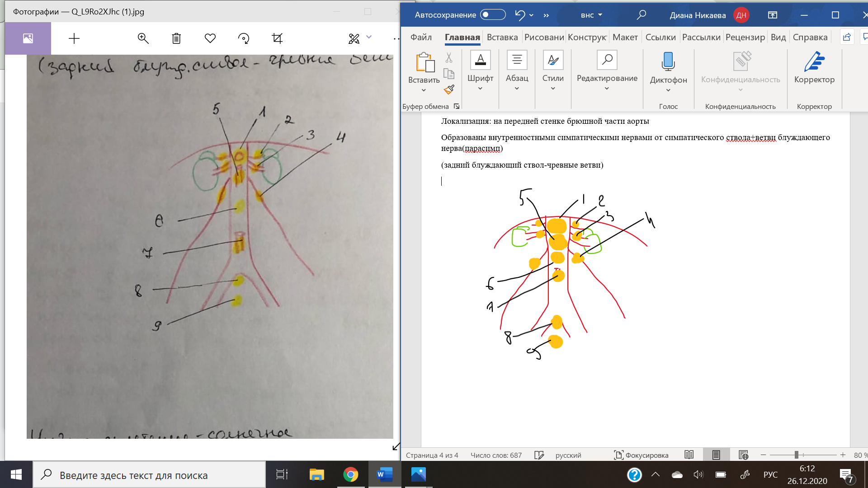The width and height of the screenshot is (868, 488).
Task: Open the Рассылки ribbon tab
Action: [x=701, y=37]
